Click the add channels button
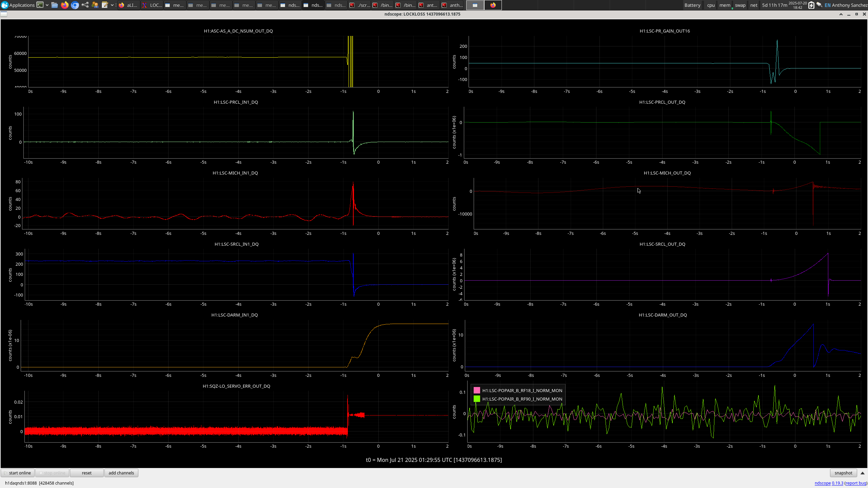The width and height of the screenshot is (868, 488). click(x=121, y=473)
